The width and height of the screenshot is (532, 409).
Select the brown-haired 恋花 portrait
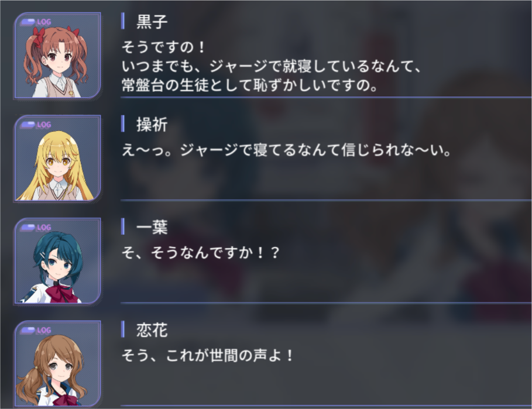click(57, 364)
